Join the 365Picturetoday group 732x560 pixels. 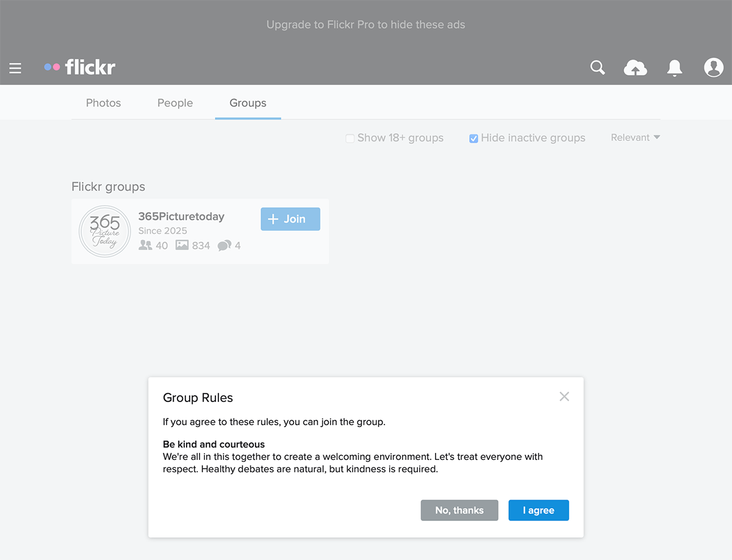(x=290, y=219)
